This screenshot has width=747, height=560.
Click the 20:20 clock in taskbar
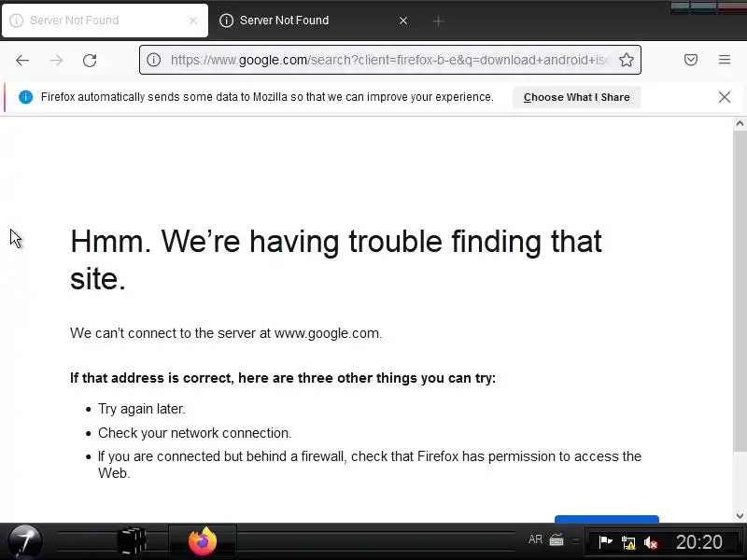click(698, 542)
